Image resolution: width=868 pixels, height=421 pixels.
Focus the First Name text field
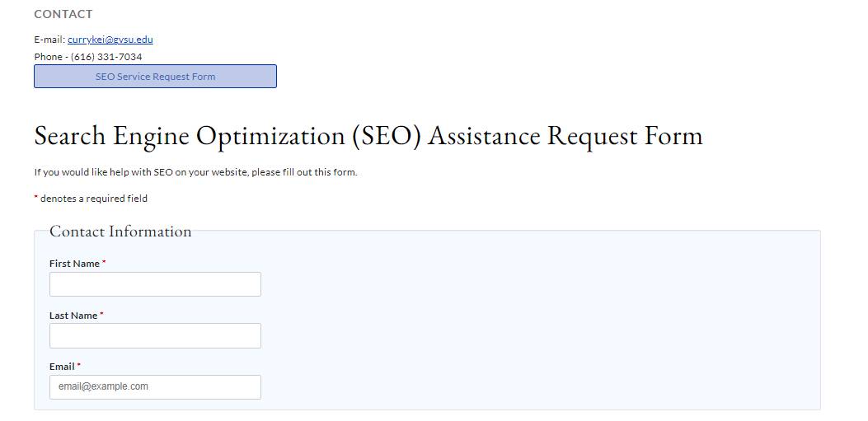pyautogui.click(x=155, y=284)
